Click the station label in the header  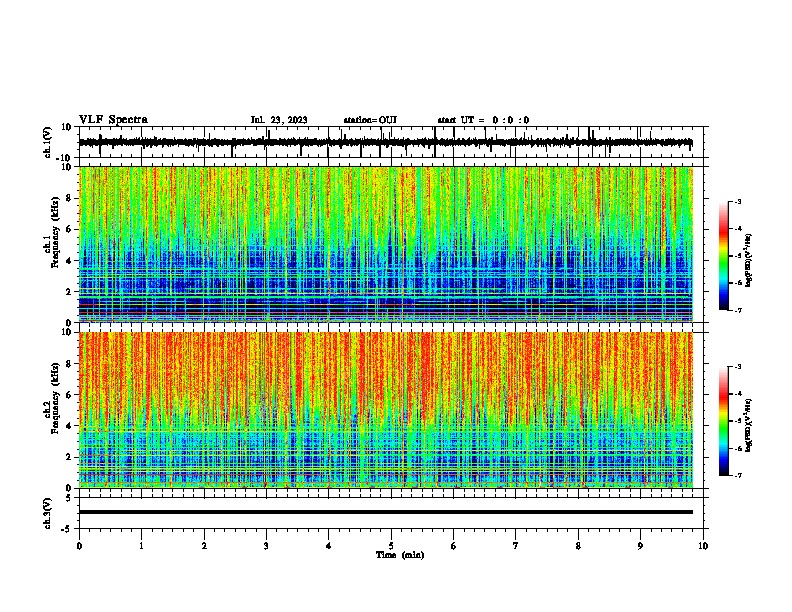[x=370, y=120]
